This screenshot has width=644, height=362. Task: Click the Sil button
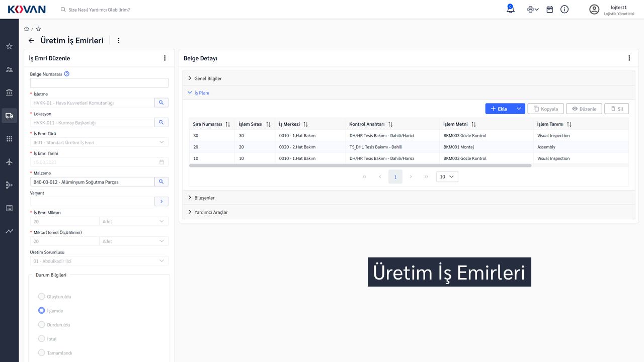tap(617, 109)
